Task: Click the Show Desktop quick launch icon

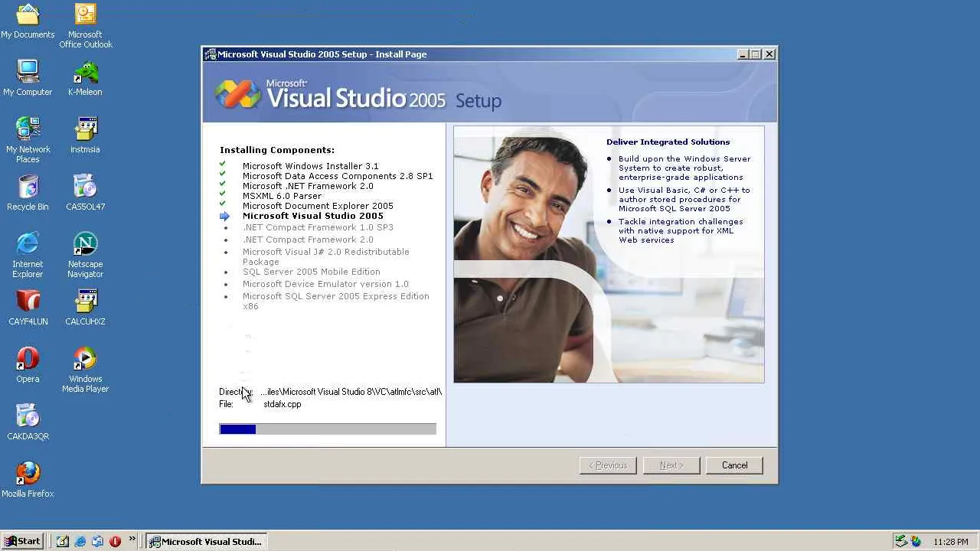Action: [63, 541]
